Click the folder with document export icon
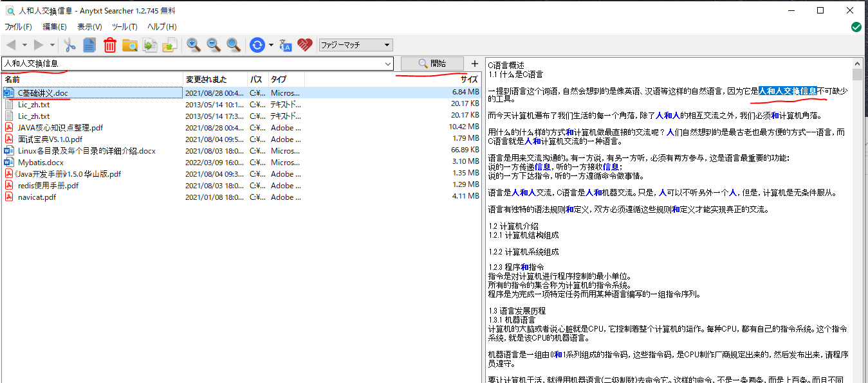The width and height of the screenshot is (868, 383). [169, 45]
